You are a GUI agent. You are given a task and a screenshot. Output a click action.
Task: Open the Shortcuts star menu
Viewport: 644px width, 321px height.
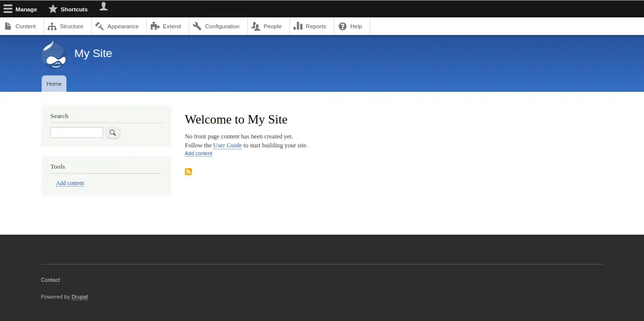click(x=68, y=9)
